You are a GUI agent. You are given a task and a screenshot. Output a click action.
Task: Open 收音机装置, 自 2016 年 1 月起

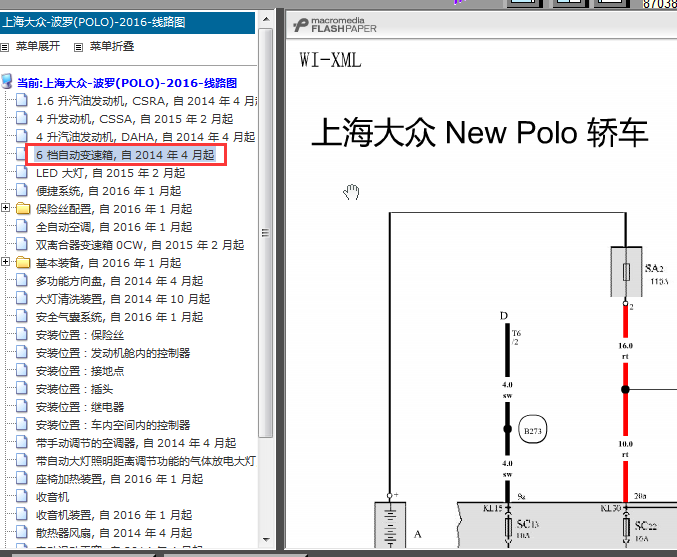pos(114,516)
